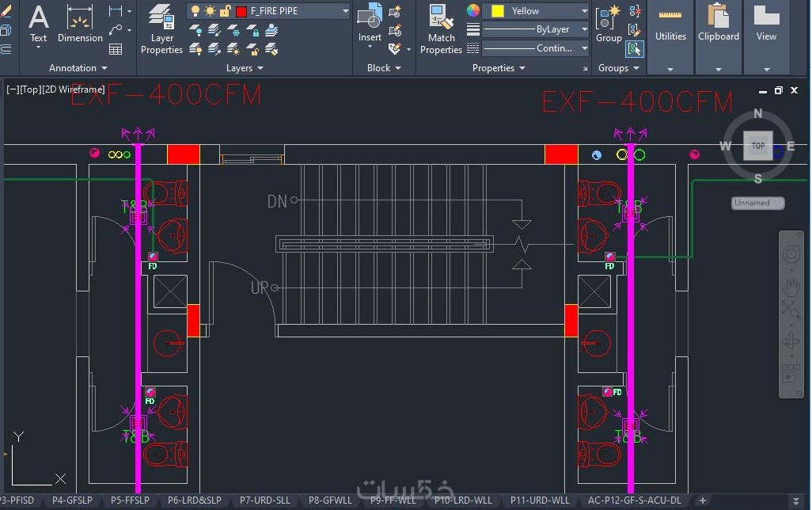Click the Turn All Layers On icon
This screenshot has height=510, width=812.
pos(195,49)
